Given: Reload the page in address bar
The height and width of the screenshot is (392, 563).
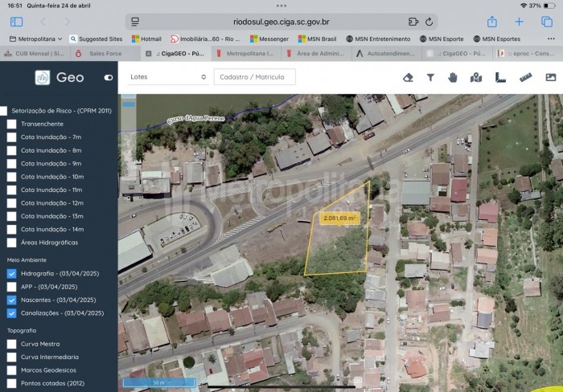Looking at the screenshot, I should click(x=429, y=22).
